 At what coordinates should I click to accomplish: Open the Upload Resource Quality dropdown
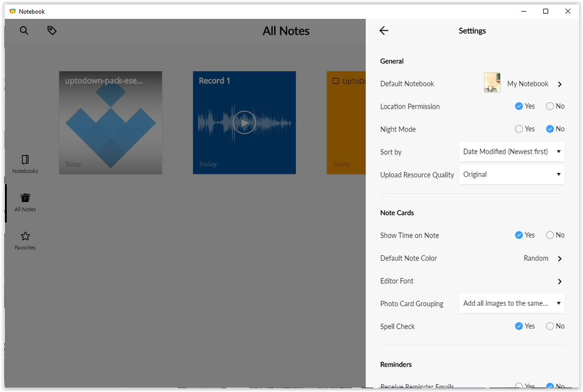(x=511, y=174)
